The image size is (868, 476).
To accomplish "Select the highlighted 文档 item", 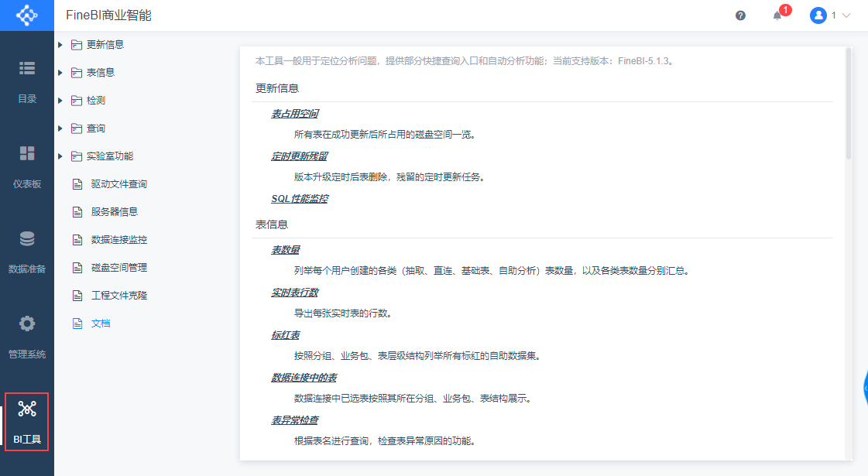I will point(100,323).
